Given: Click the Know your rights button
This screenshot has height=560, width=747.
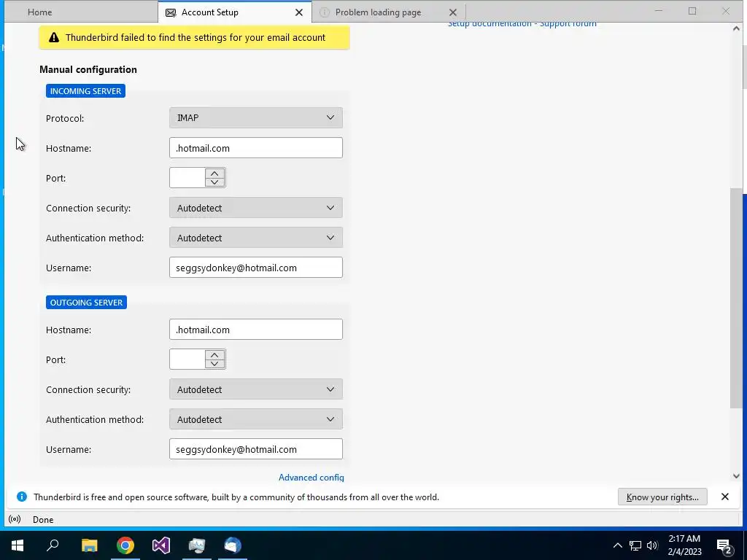Looking at the screenshot, I should pos(662,497).
